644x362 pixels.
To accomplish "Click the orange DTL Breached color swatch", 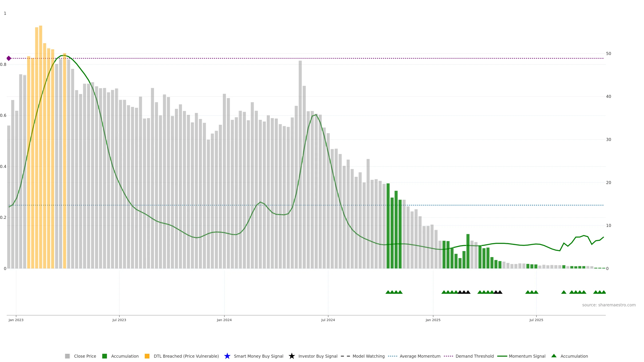I will 147,356.
